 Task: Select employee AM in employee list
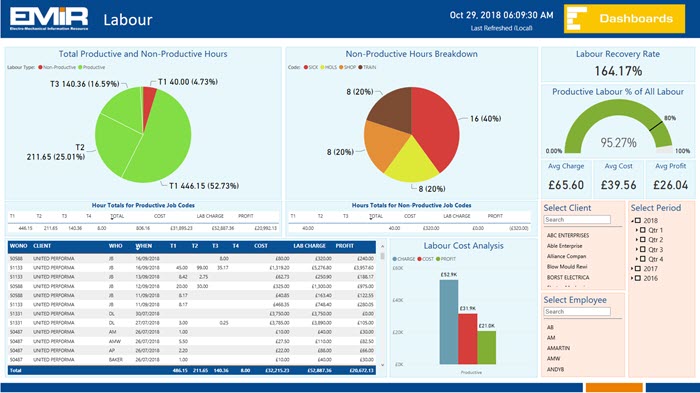coord(551,338)
